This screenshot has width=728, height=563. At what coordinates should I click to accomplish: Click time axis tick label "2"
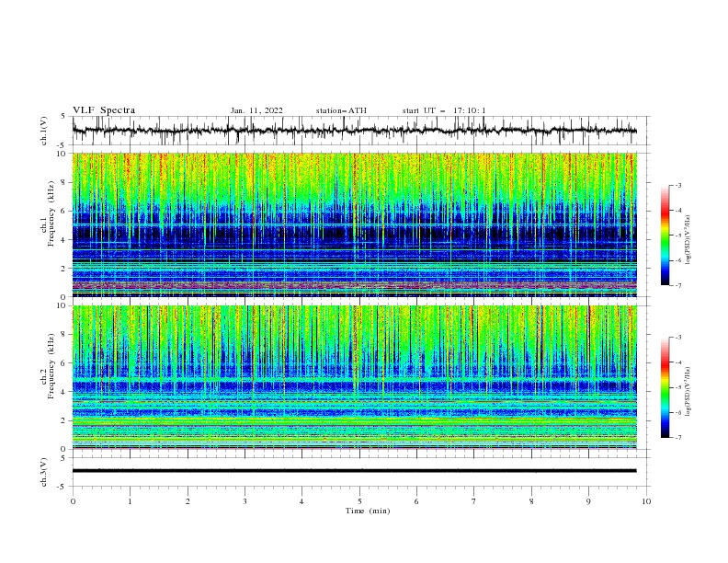188,501
